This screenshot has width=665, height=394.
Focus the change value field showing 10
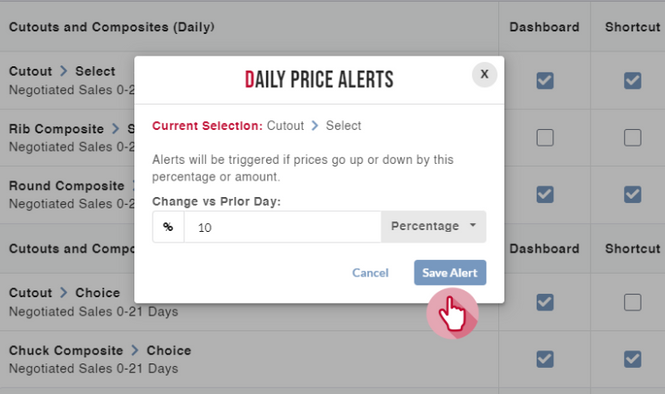pos(282,227)
